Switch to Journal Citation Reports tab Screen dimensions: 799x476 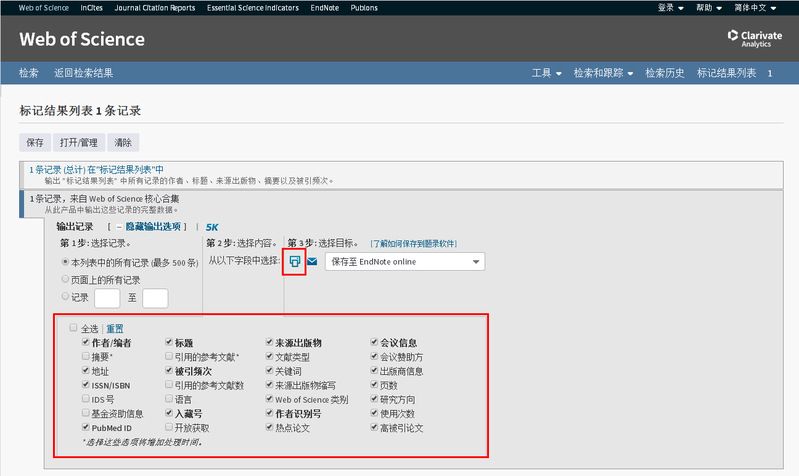pos(153,7)
